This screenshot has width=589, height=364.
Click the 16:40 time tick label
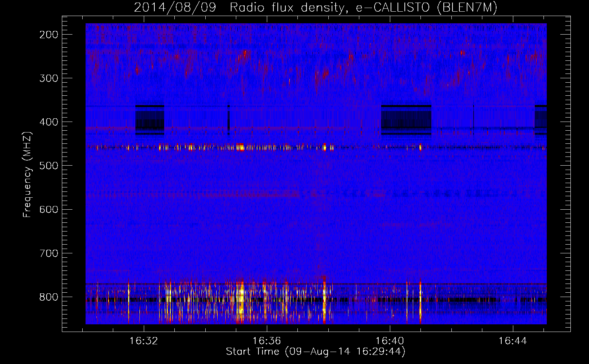[390, 341]
